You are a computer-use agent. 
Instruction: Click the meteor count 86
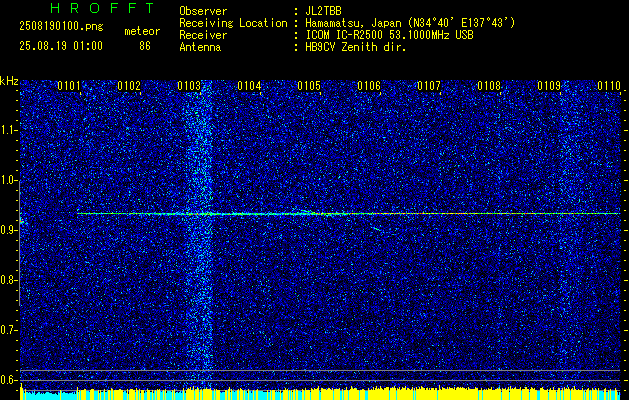click(145, 46)
